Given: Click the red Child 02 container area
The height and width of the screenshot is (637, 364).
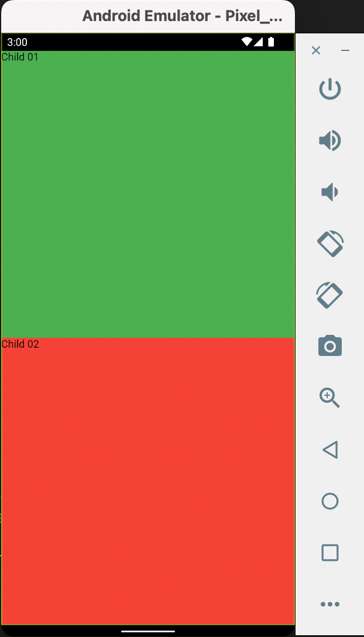Looking at the screenshot, I should point(148,481).
